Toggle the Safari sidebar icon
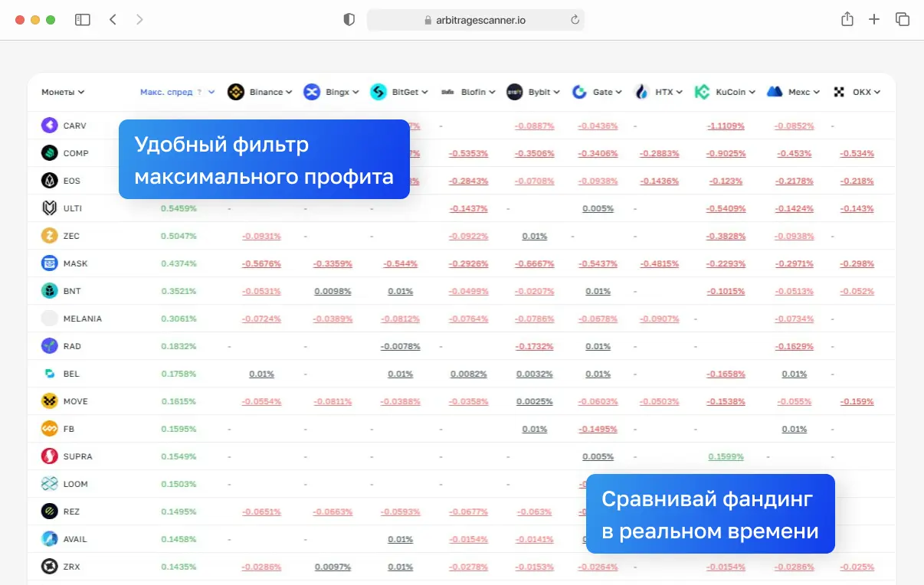Viewport: 924px width, 585px height. click(x=83, y=20)
